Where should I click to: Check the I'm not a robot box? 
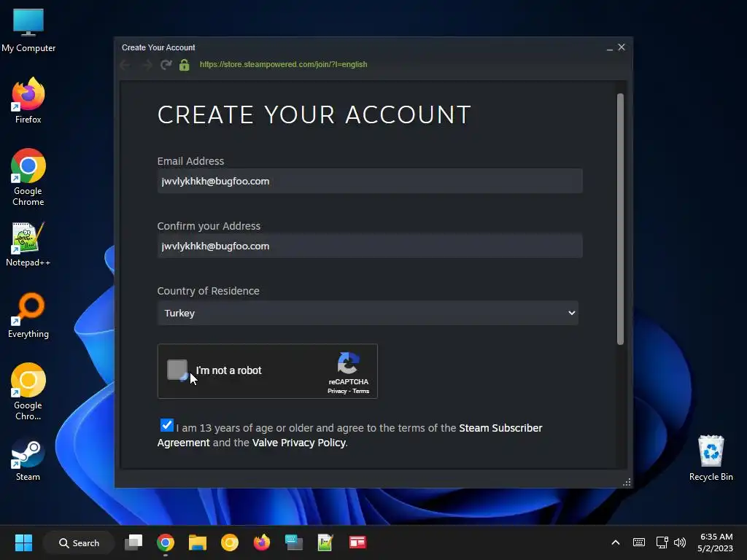click(x=177, y=370)
